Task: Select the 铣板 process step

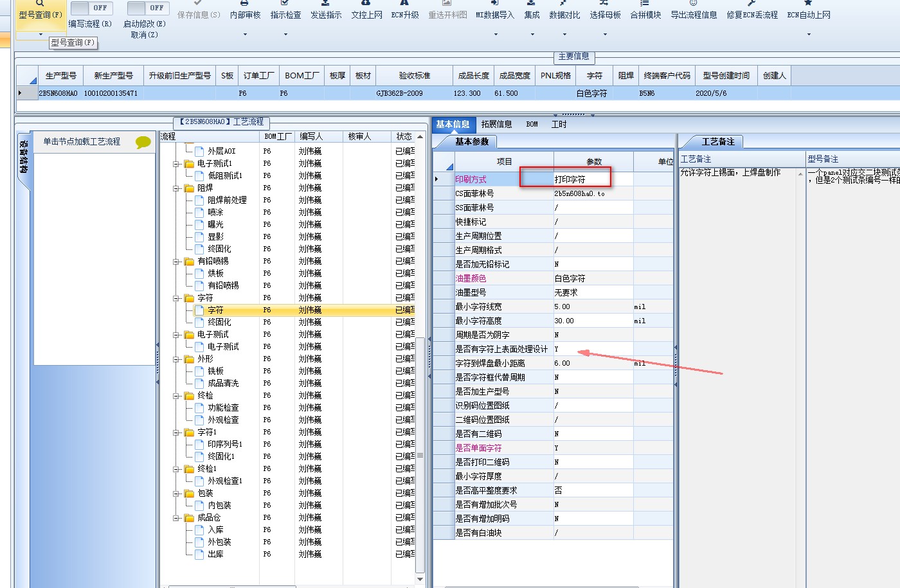Action: (215, 371)
